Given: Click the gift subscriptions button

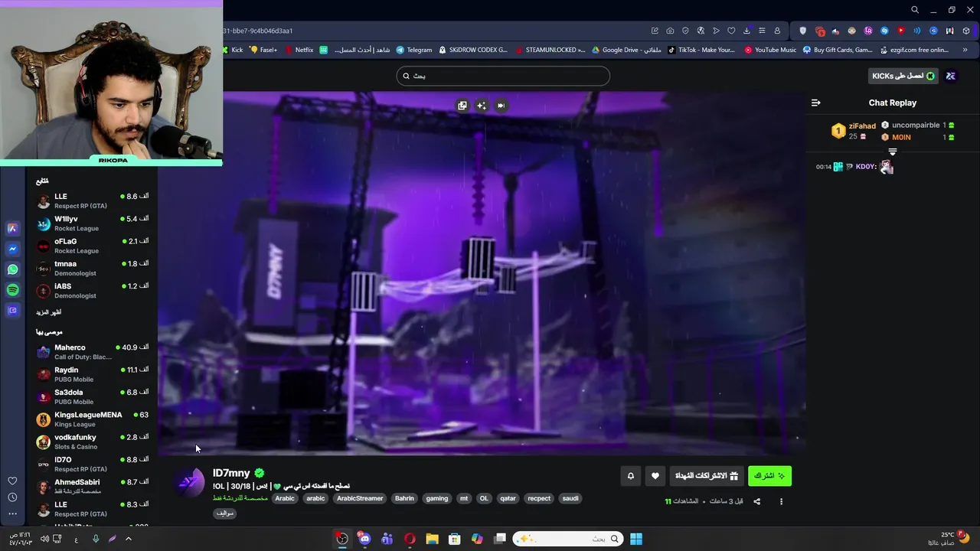Looking at the screenshot, I should 707,476.
